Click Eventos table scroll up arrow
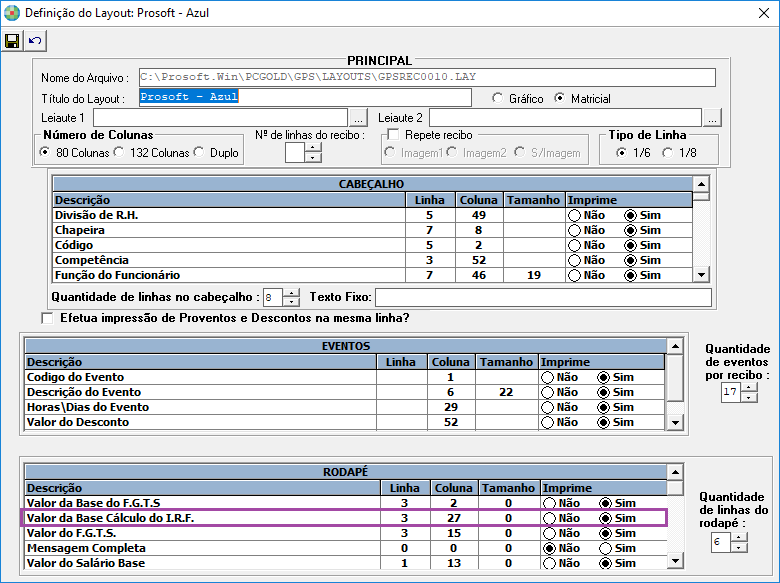This screenshot has height=583, width=780. [675, 346]
